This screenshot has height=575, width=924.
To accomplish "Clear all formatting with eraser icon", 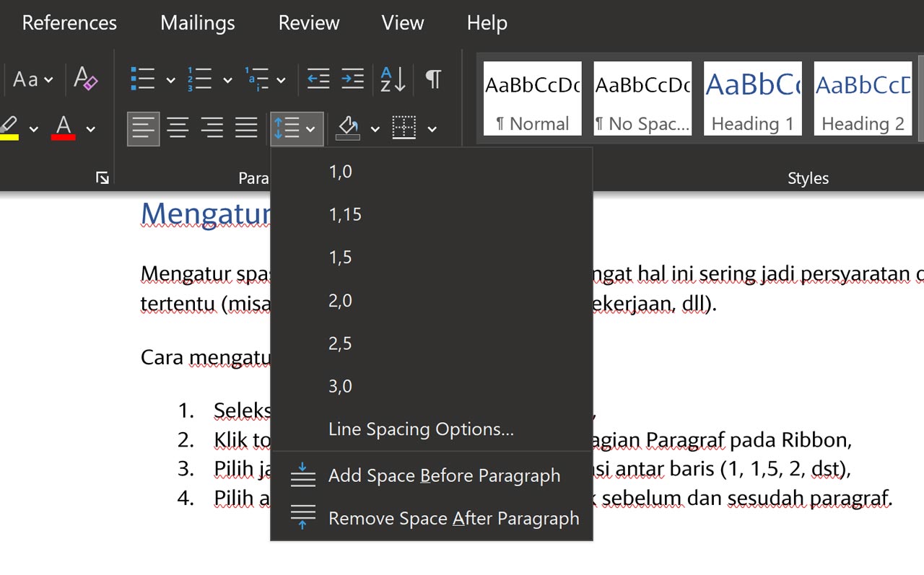I will click(x=86, y=79).
